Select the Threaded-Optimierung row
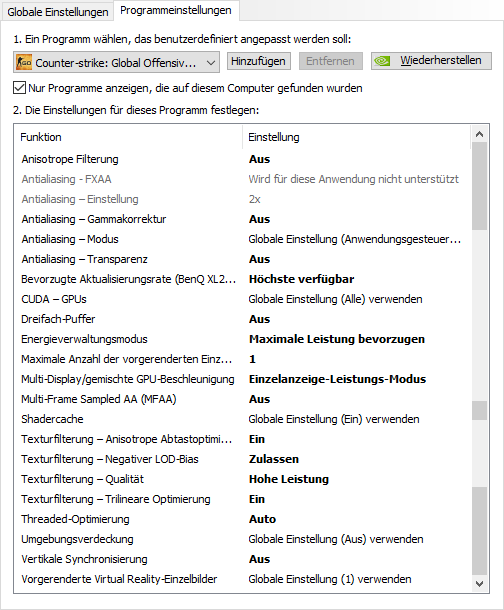This screenshot has width=504, height=610. click(242, 519)
